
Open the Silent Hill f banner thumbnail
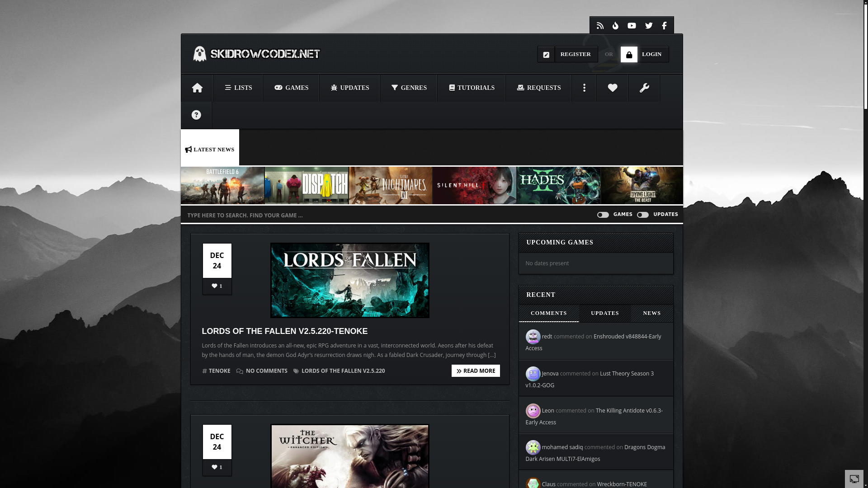pos(474,185)
